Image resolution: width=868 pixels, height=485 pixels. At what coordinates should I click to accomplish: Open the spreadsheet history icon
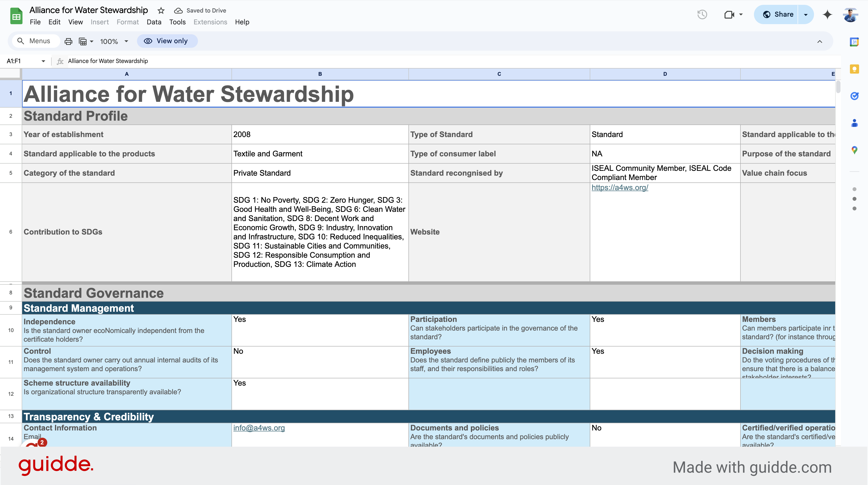coord(702,14)
